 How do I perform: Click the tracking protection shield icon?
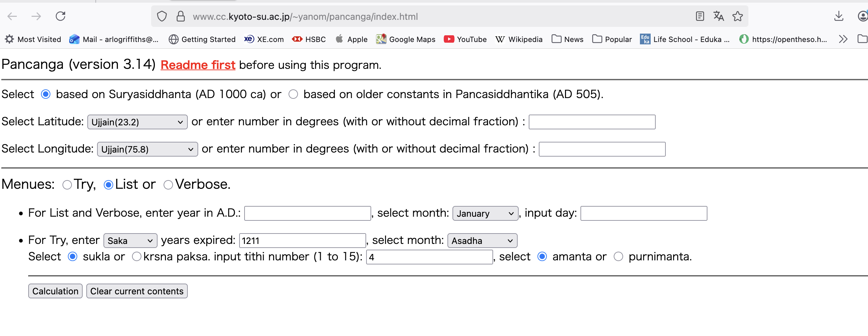[x=162, y=16]
